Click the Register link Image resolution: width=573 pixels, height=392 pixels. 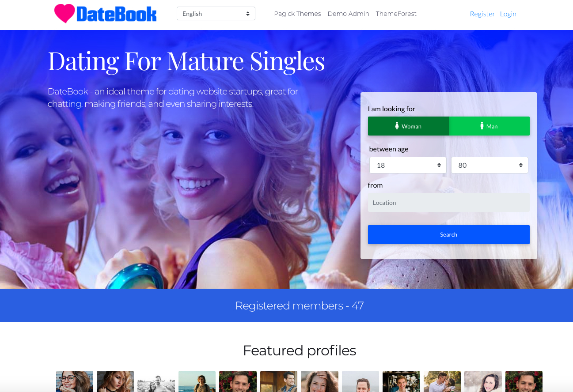point(482,14)
